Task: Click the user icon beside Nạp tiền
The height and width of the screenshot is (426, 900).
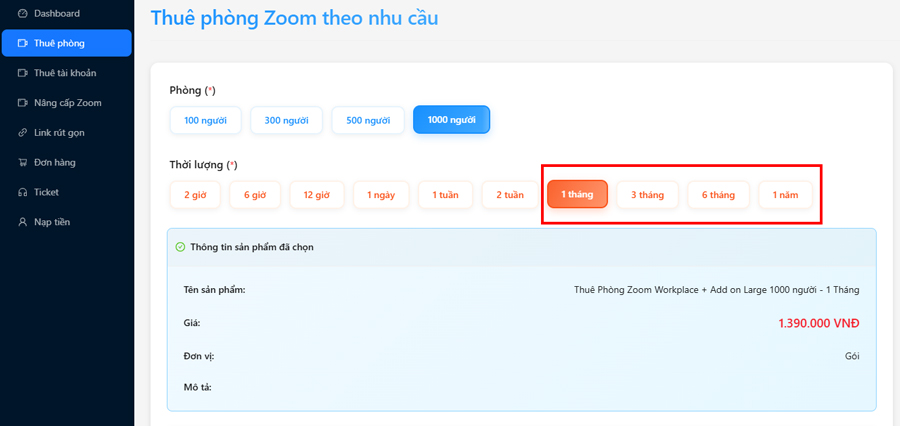Action: (x=23, y=222)
